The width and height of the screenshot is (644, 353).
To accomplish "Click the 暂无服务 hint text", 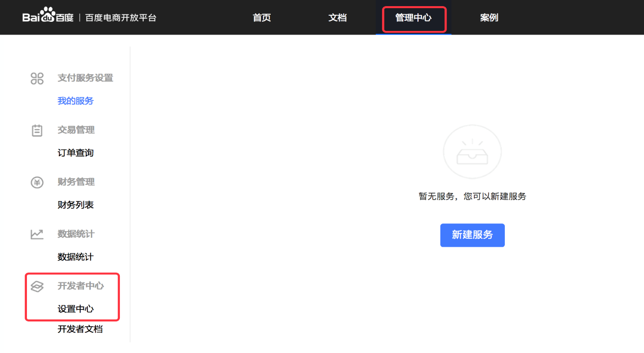I will coord(472,197).
